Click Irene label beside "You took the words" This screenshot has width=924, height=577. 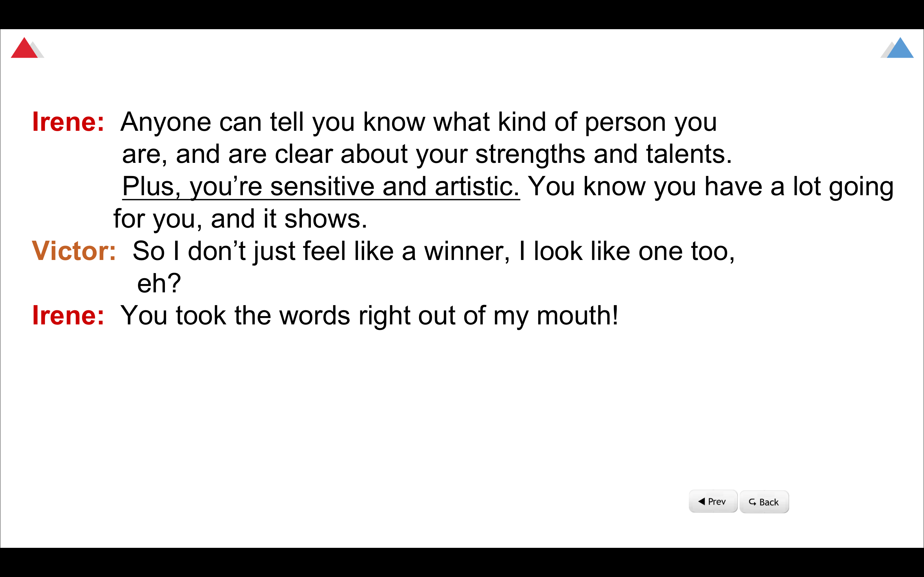pos(68,316)
